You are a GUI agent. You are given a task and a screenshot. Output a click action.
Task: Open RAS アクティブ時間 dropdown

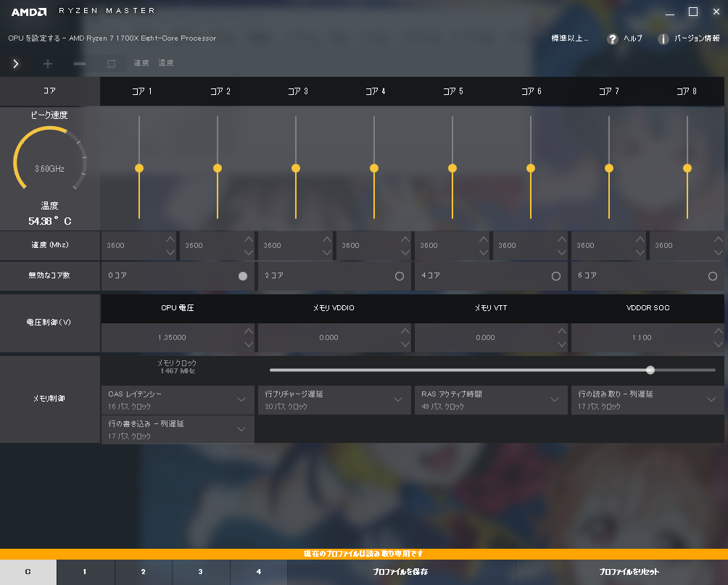coord(491,399)
